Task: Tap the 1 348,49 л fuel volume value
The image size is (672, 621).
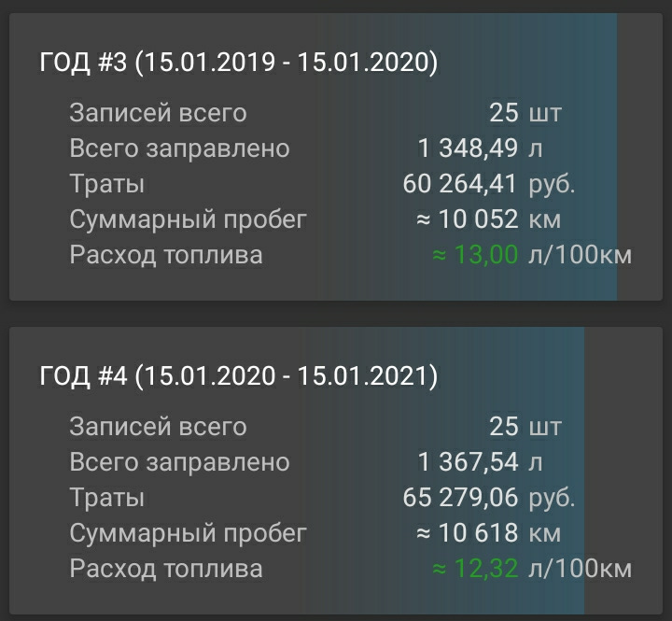Action: 479,148
